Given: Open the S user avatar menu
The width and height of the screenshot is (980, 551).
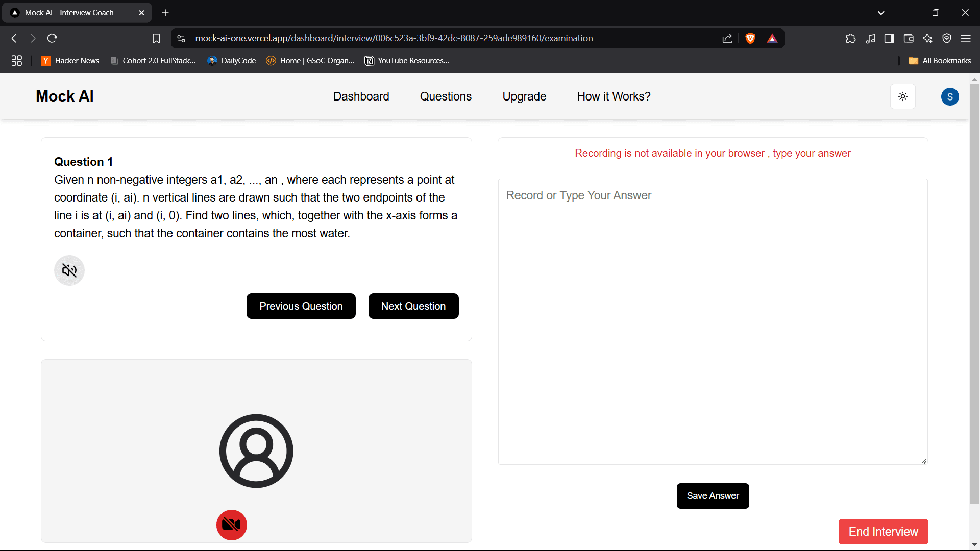Looking at the screenshot, I should coord(949,96).
